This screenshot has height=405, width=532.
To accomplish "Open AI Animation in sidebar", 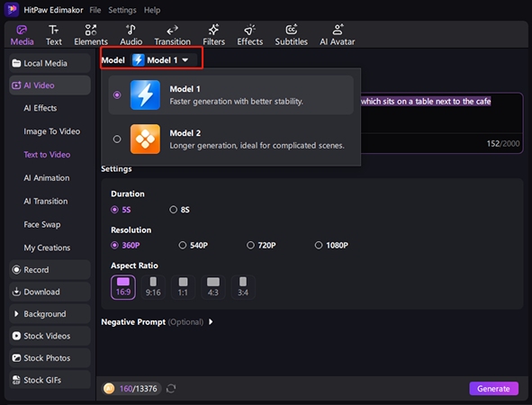I will pyautogui.click(x=47, y=177).
